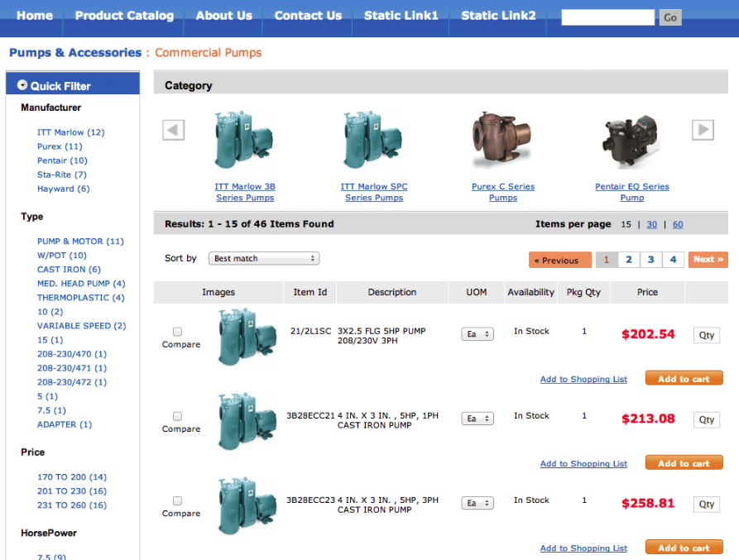The image size is (739, 560).
Task: Open UOM dropdown for $202.54 pump
Action: 477,334
